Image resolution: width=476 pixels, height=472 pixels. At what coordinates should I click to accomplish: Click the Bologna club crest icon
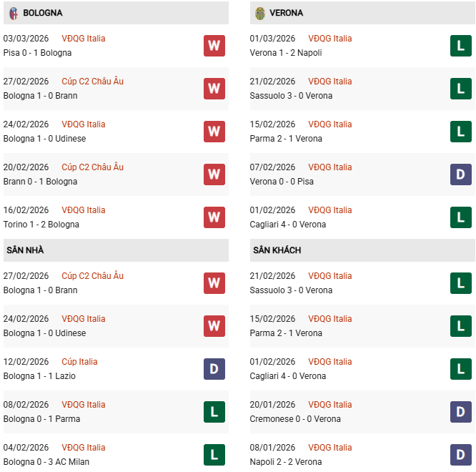click(x=14, y=13)
